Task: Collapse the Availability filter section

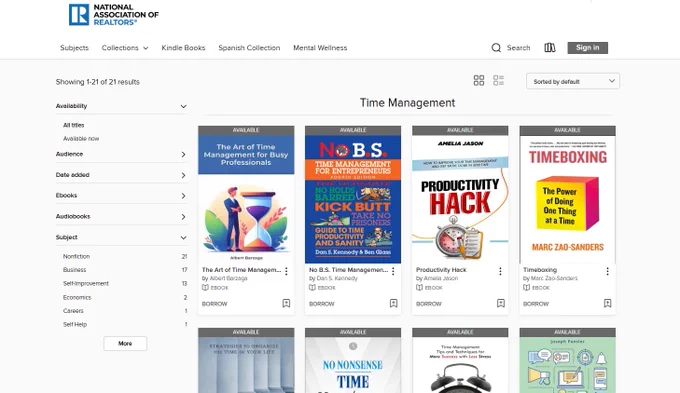Action: click(121, 106)
